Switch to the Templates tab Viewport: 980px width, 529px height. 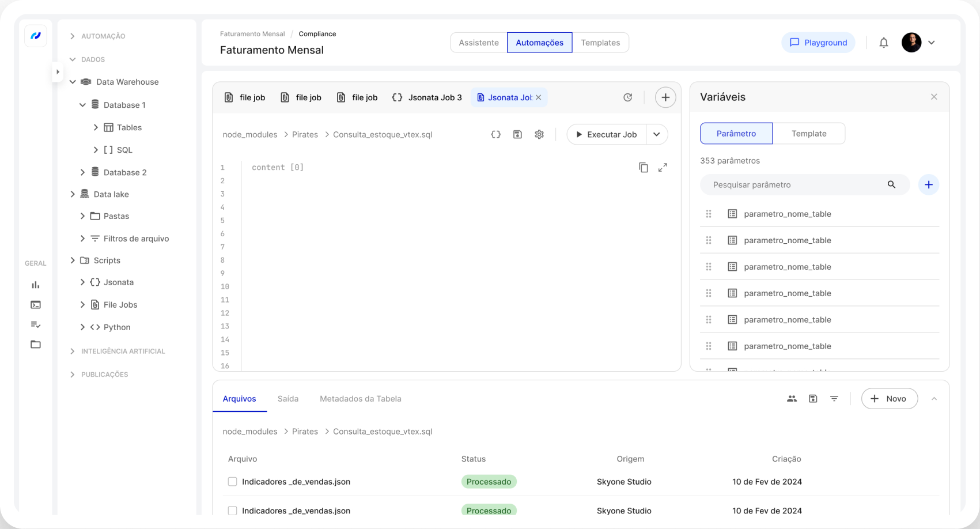600,43
